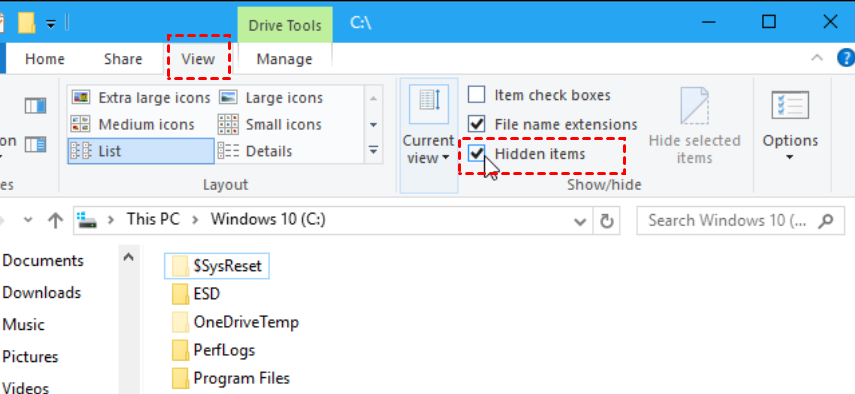Image resolution: width=855 pixels, height=394 pixels.
Task: Open the Manage tab
Action: coord(285,59)
